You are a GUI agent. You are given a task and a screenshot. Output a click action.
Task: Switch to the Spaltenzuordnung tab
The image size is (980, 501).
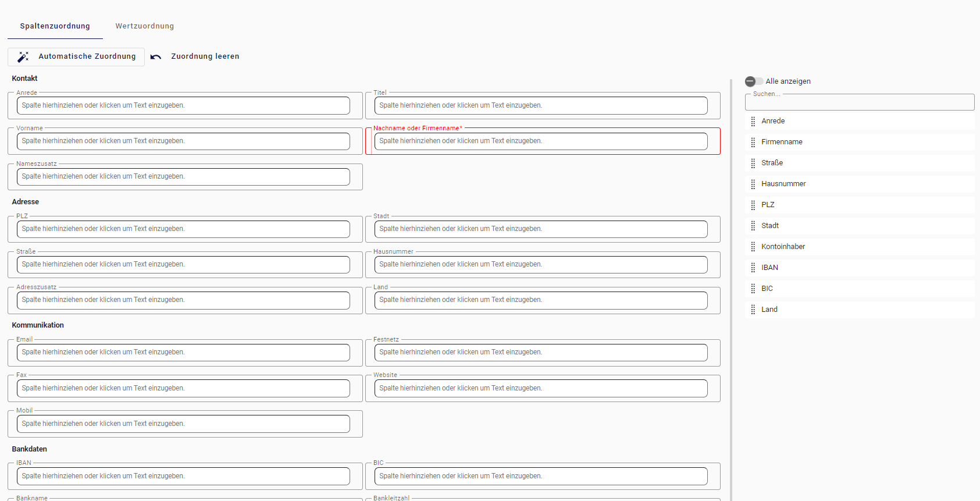(x=55, y=26)
